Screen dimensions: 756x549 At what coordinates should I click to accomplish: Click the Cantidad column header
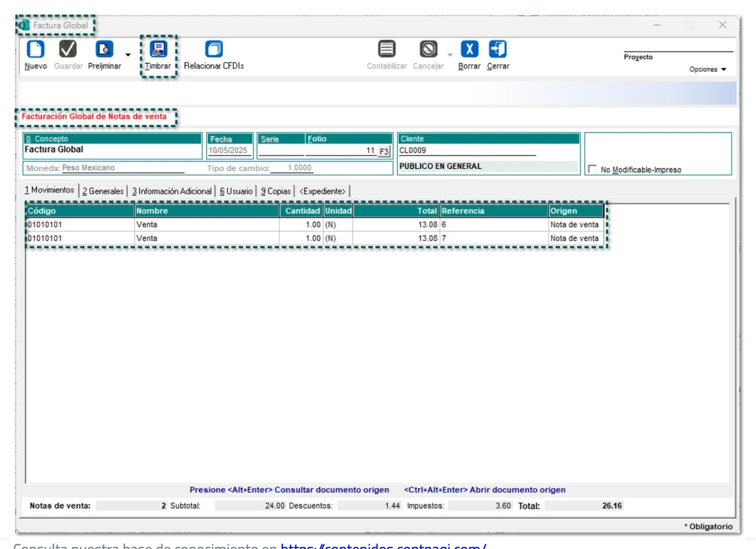pyautogui.click(x=302, y=211)
